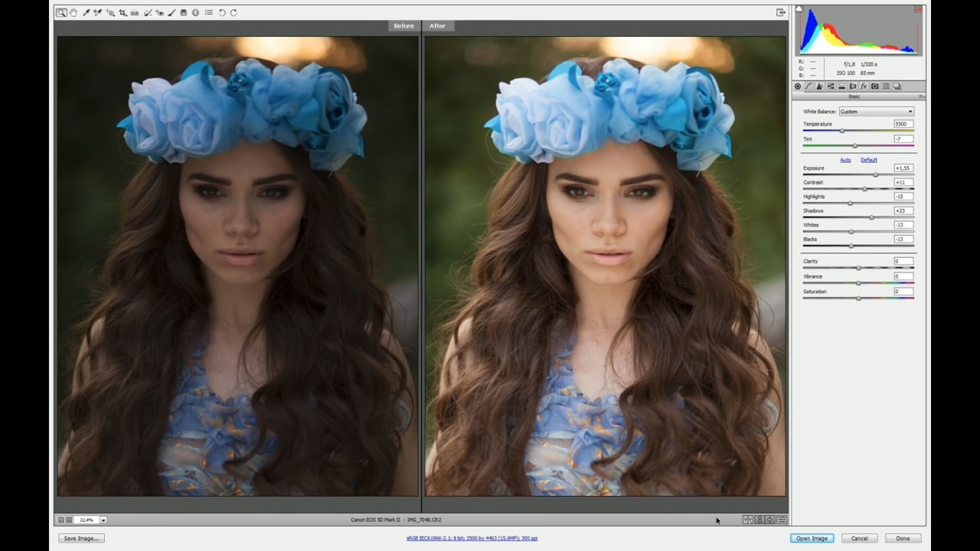The image size is (980, 551).
Task: Open the Preferences dialog list icon
Action: pyautogui.click(x=208, y=12)
